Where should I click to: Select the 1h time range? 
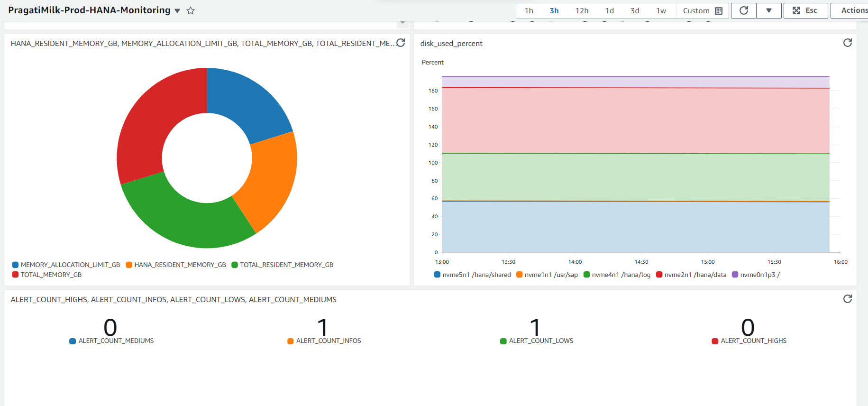pyautogui.click(x=529, y=10)
